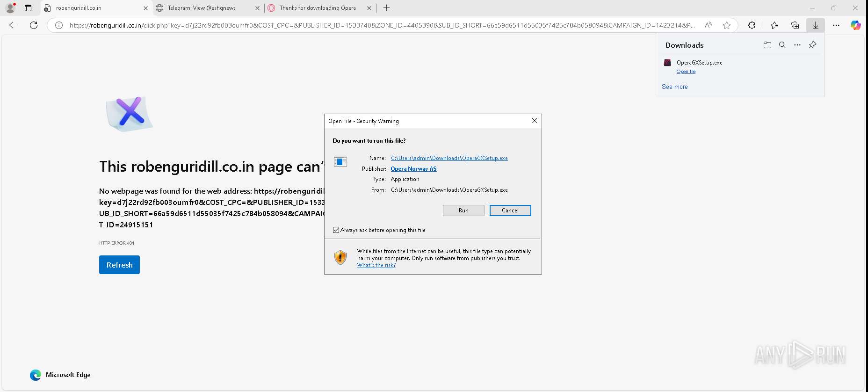
Task: Click Run in the security dialog
Action: (x=463, y=211)
